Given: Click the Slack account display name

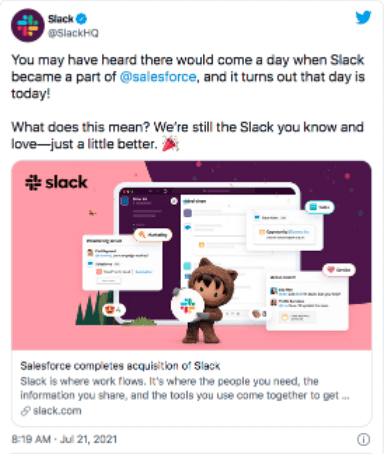Looking at the screenshot, I should pyautogui.click(x=60, y=19).
